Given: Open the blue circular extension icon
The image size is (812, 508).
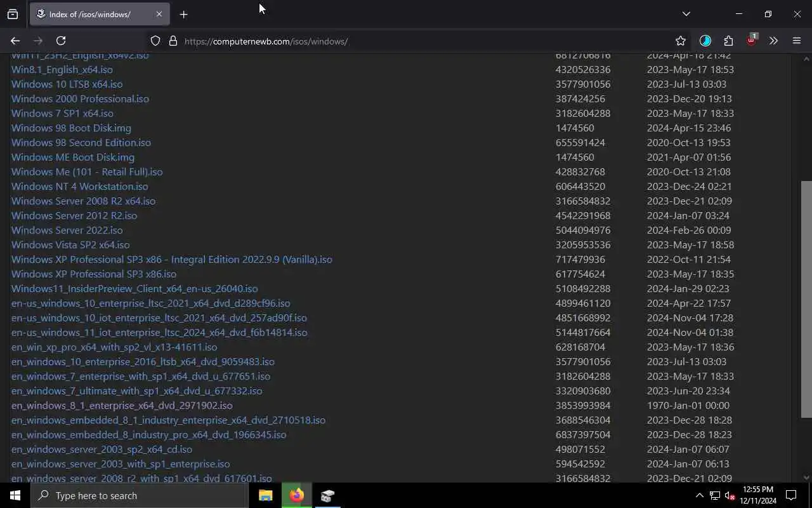Looking at the screenshot, I should coord(705,41).
